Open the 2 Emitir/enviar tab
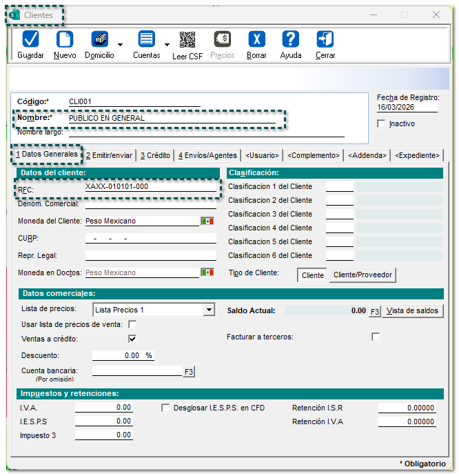The width and height of the screenshot is (459, 476). coord(110,156)
